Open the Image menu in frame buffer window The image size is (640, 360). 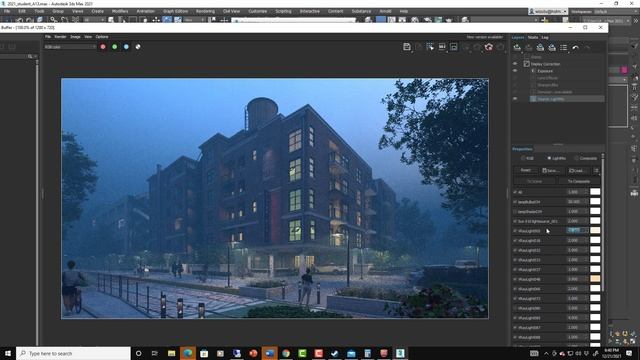pyautogui.click(x=75, y=37)
